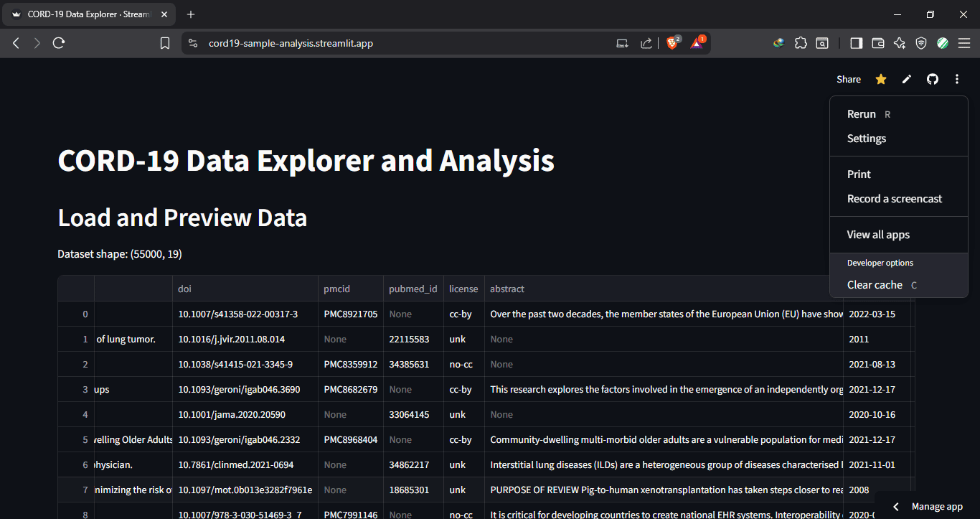The width and height of the screenshot is (980, 519).
Task: Select Rerun from the menu
Action: tap(899, 114)
